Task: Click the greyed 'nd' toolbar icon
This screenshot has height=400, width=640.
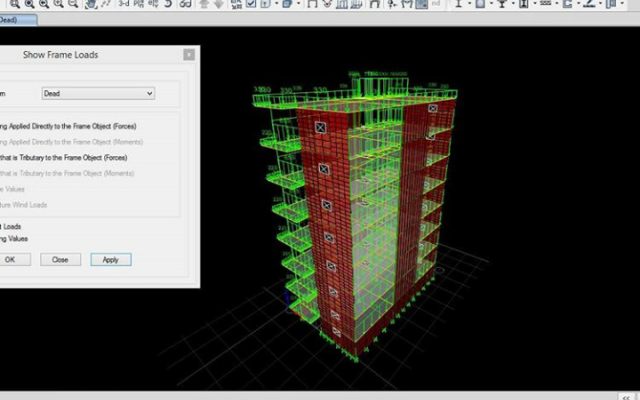Action: (436, 4)
